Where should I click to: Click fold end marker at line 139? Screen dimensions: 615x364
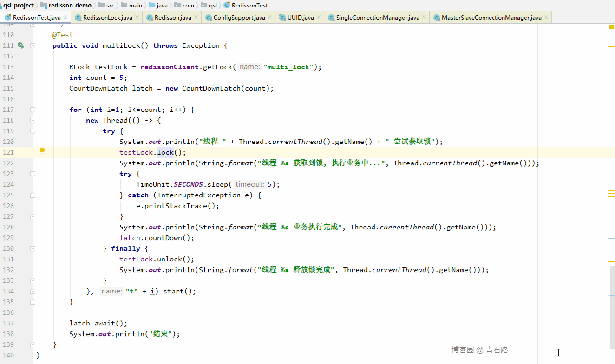(33, 344)
